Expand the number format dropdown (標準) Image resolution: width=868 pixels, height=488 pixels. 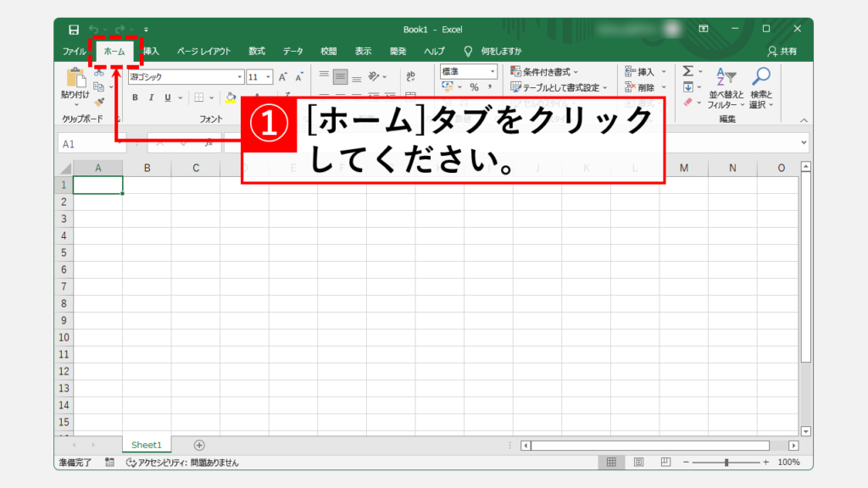coord(492,72)
